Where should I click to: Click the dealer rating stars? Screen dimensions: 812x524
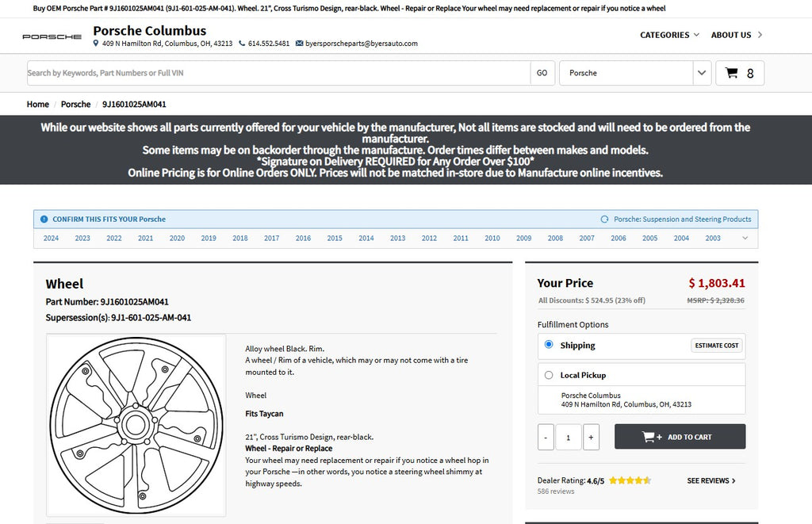tap(630, 480)
